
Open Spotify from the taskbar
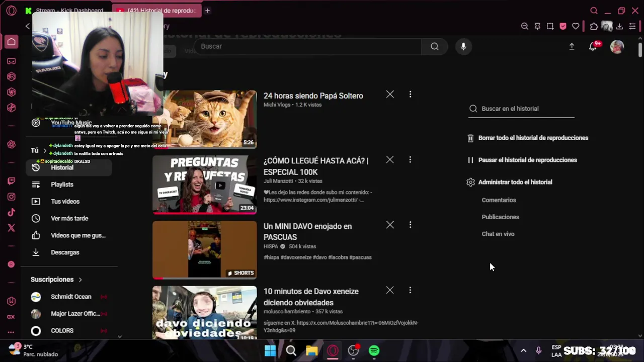point(374,350)
